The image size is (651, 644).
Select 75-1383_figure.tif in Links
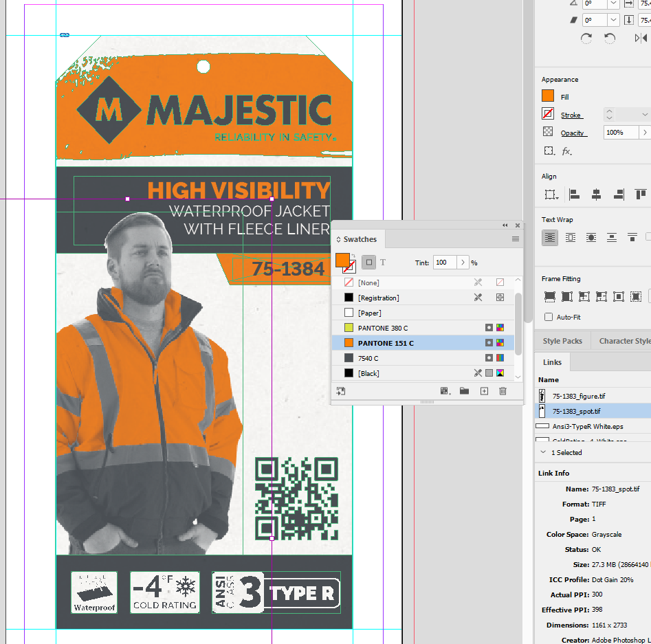pyautogui.click(x=593, y=396)
